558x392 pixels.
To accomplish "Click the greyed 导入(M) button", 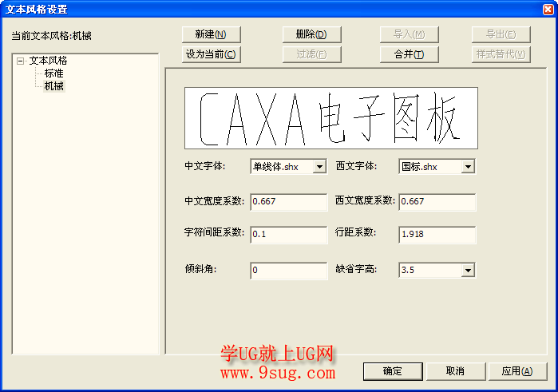I will pos(410,34).
